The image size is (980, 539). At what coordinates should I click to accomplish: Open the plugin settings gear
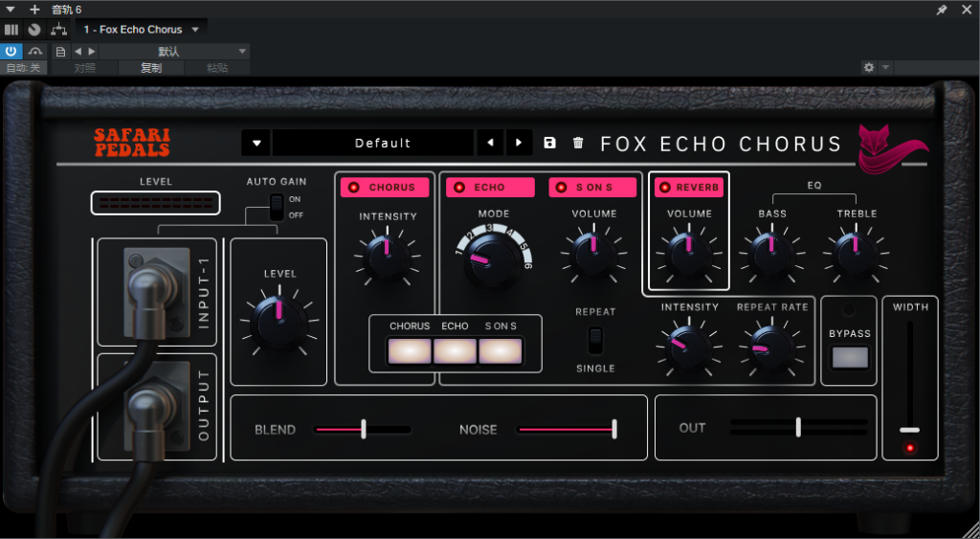(x=869, y=67)
